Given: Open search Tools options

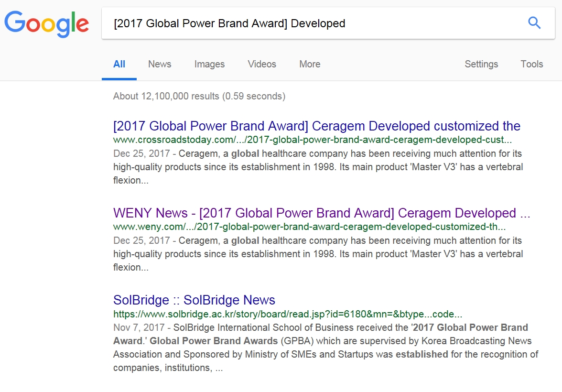Looking at the screenshot, I should click(x=531, y=64).
